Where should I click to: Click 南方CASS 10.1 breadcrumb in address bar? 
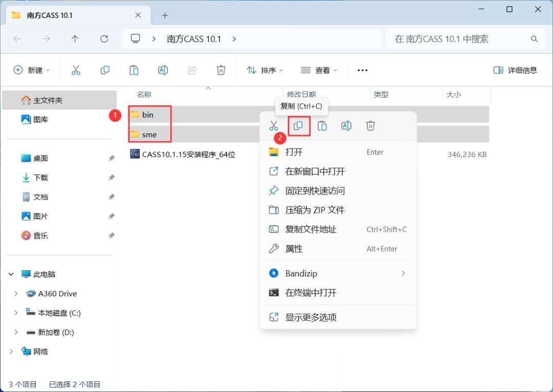194,39
